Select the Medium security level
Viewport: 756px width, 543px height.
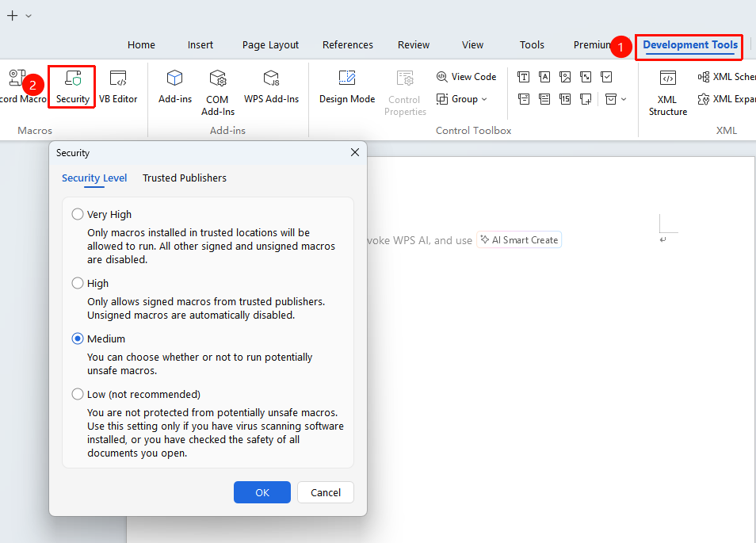tap(78, 338)
